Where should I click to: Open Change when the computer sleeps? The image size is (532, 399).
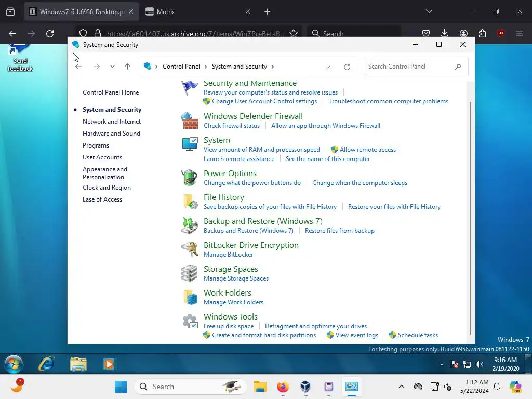pos(360,183)
